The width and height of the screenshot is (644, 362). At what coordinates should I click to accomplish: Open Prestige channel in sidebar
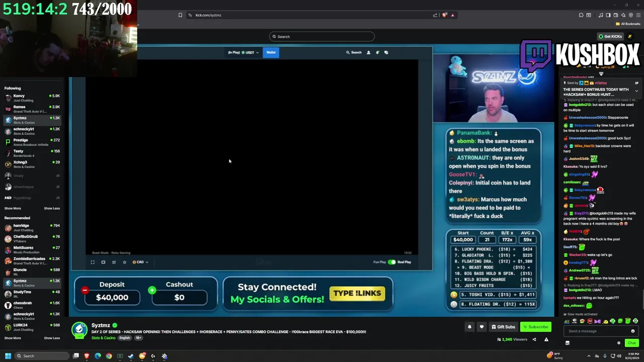click(x=32, y=142)
